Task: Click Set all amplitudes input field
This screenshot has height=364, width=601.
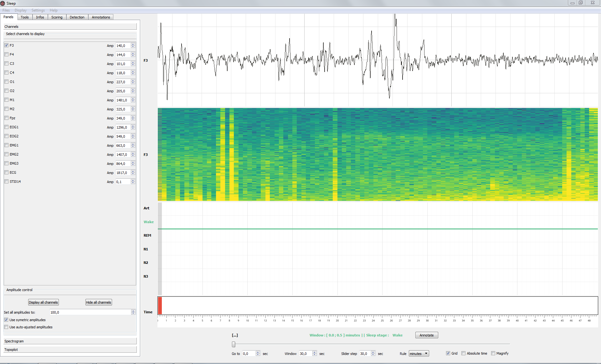Action: [90, 312]
